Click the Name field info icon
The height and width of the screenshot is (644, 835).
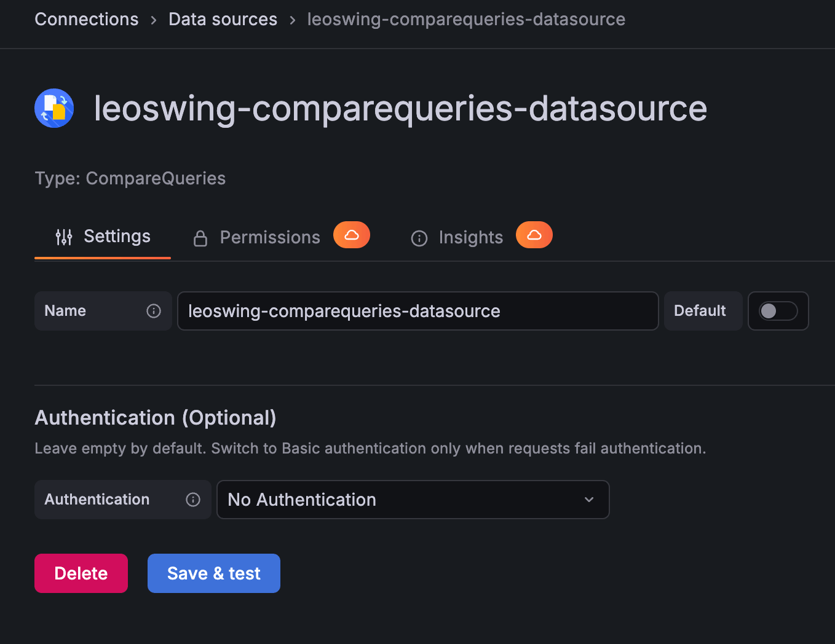click(154, 311)
